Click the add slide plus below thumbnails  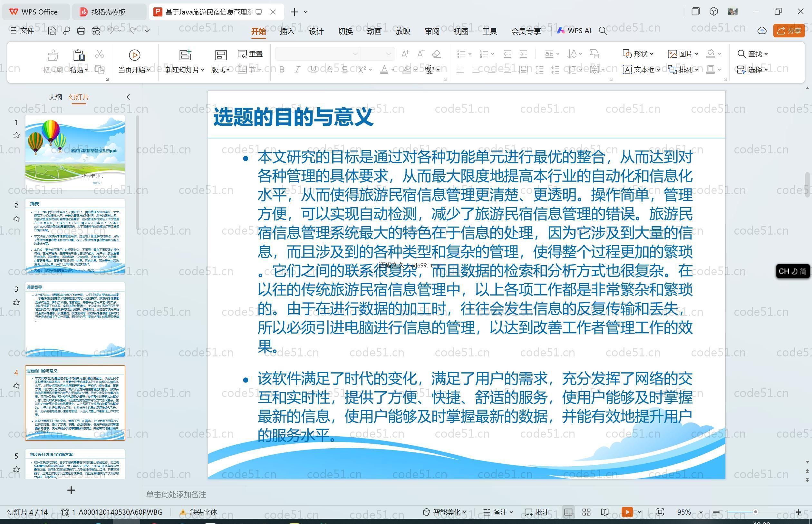pyautogui.click(x=71, y=490)
